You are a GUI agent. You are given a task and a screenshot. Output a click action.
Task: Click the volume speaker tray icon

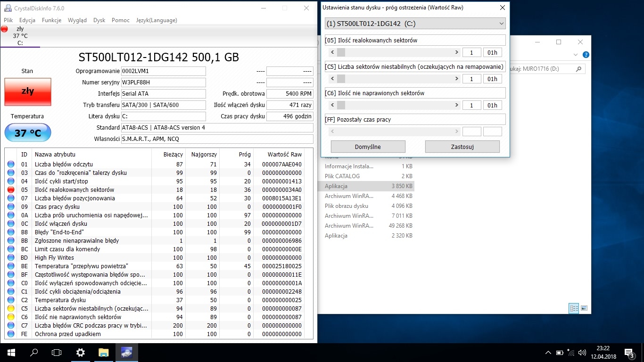coord(582,352)
